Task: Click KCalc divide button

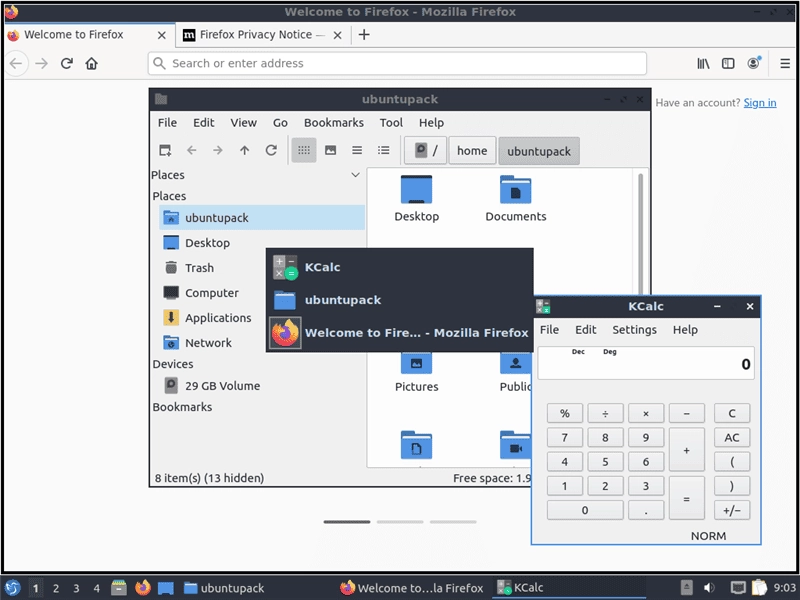Action: [605, 413]
